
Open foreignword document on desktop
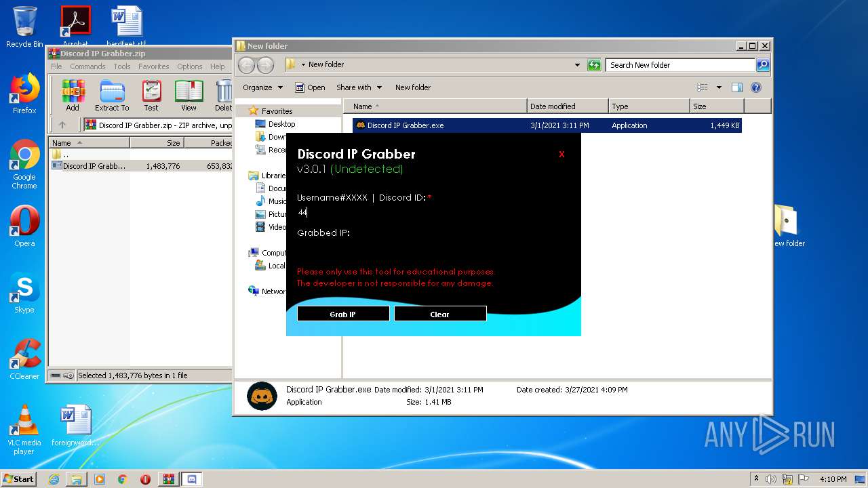pyautogui.click(x=75, y=426)
